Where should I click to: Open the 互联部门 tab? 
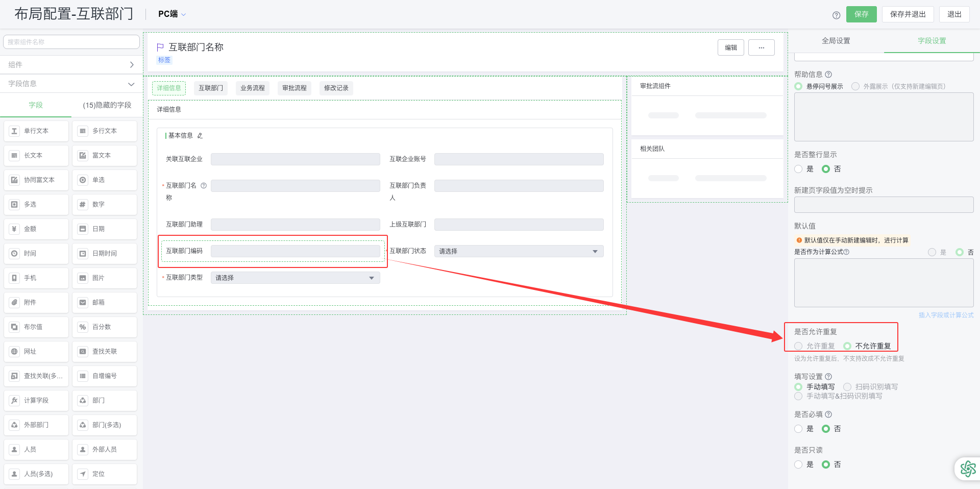[211, 88]
